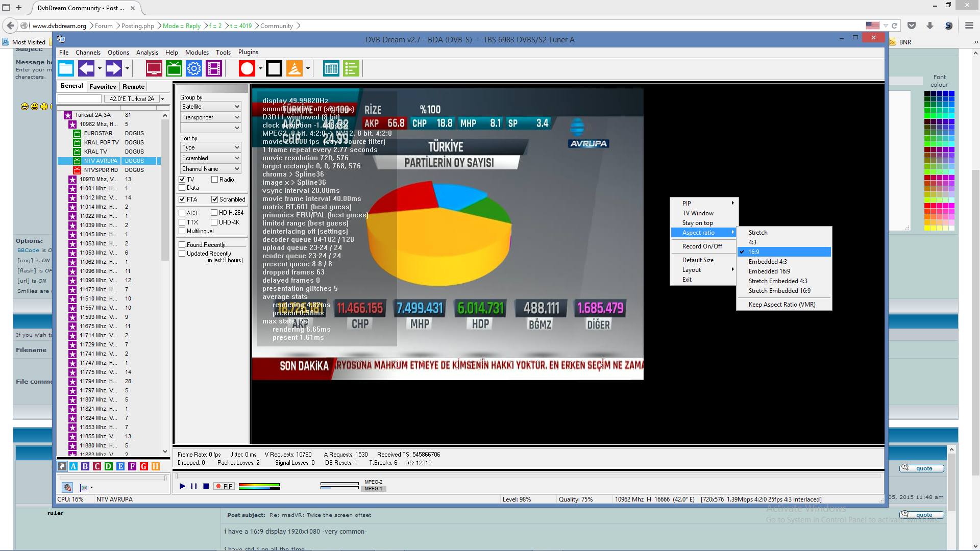The height and width of the screenshot is (551, 980).
Task: Adjust slider below favorites letters
Action: click(113, 478)
